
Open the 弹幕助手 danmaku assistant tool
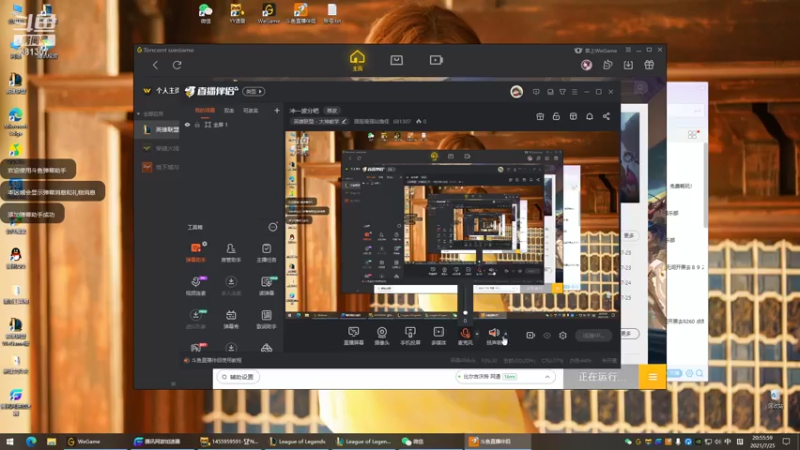click(x=195, y=252)
